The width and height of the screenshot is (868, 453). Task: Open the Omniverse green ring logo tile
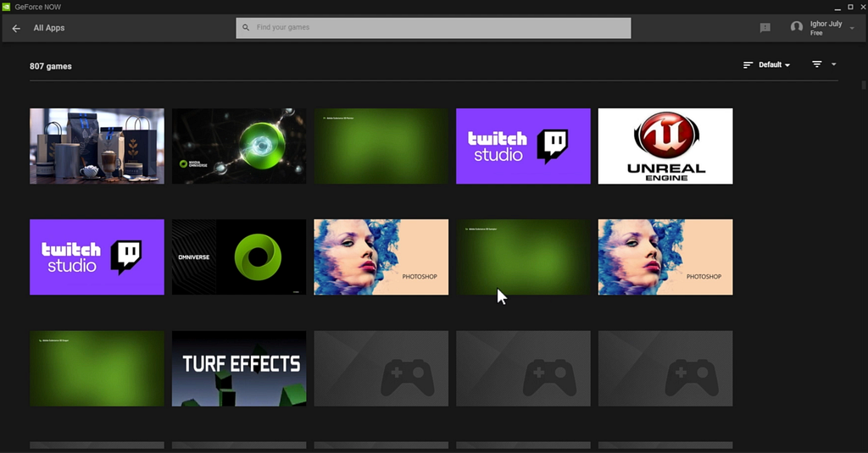pyautogui.click(x=239, y=257)
